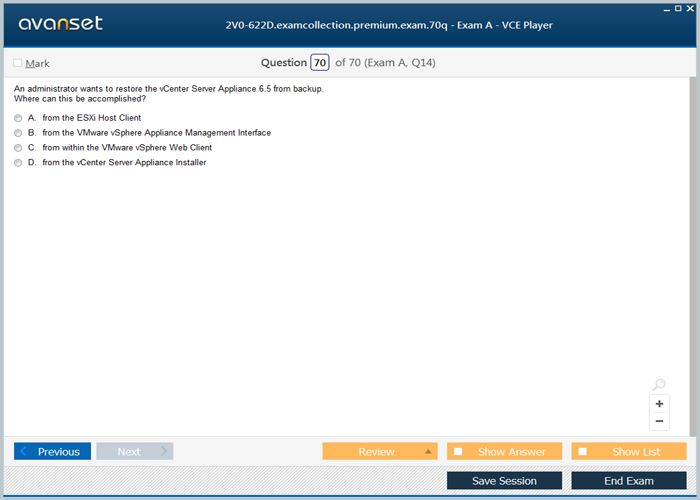This screenshot has width=700, height=500.
Task: Choose answer C, vSphere Web Client
Action: pos(18,148)
